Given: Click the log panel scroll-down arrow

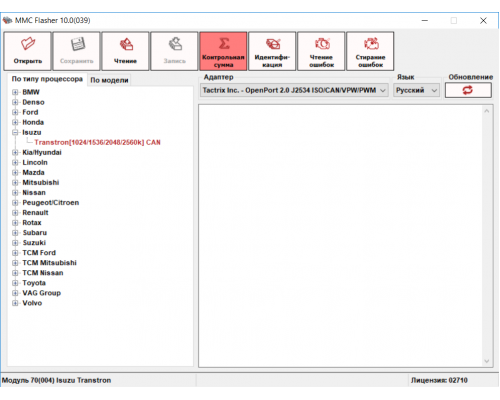Looking at the screenshot, I should tap(486, 361).
